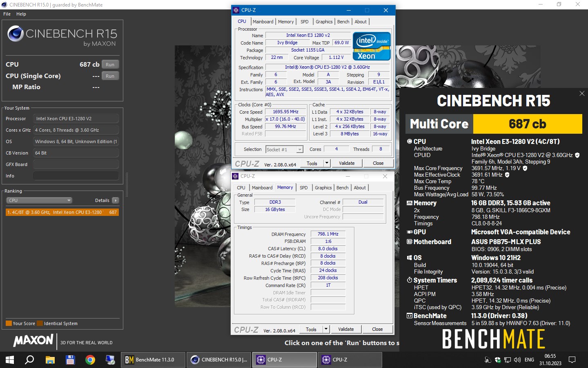Open SPD tab in top CPU-Z
Image resolution: width=588 pixels, height=368 pixels.
(305, 22)
